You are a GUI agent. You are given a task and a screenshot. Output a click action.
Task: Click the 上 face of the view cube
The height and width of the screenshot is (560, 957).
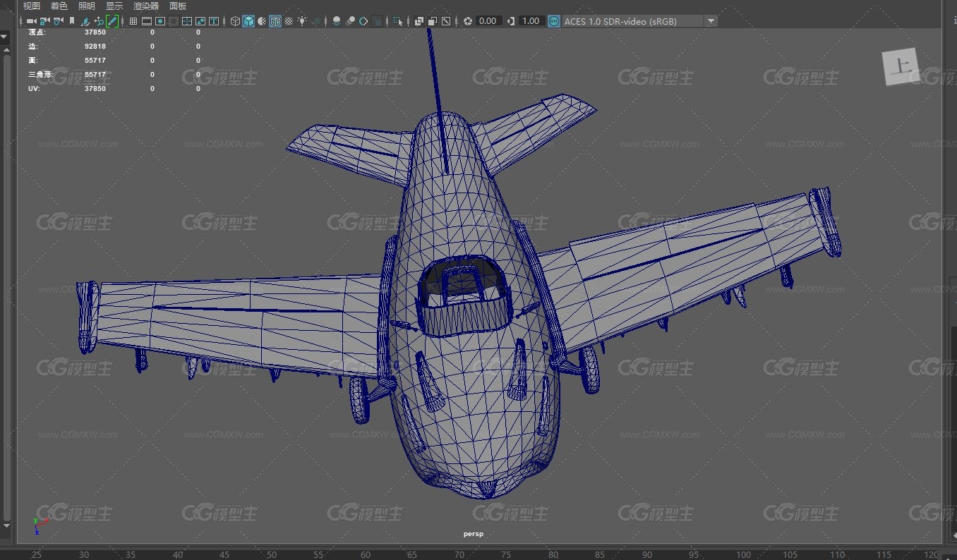pos(901,67)
